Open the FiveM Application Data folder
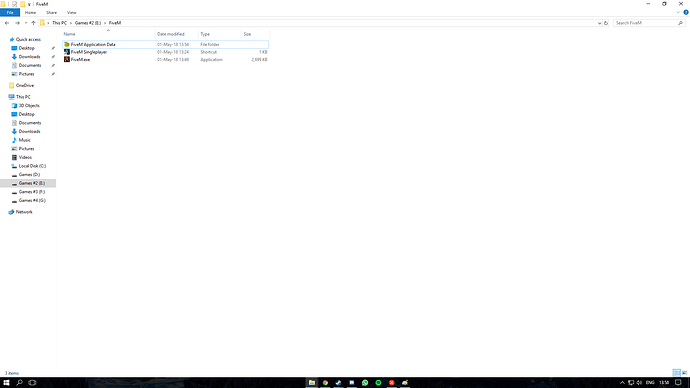Viewport: 690px width, 388px height. coord(93,44)
